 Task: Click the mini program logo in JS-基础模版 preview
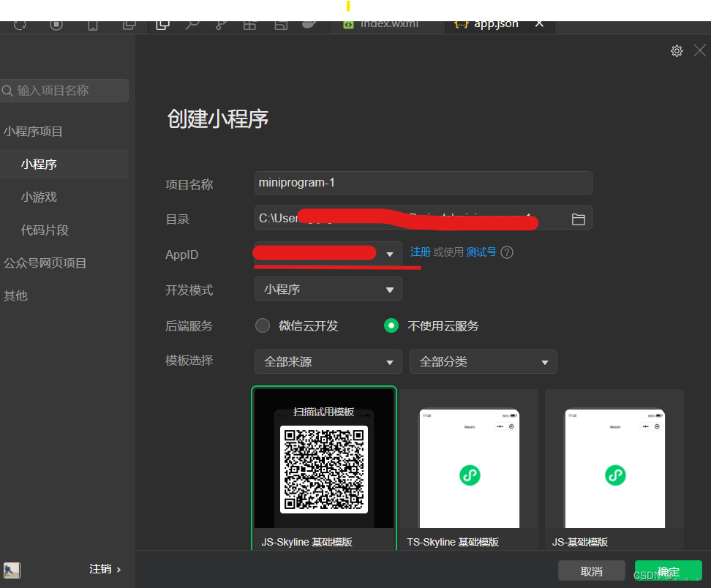tap(615, 475)
